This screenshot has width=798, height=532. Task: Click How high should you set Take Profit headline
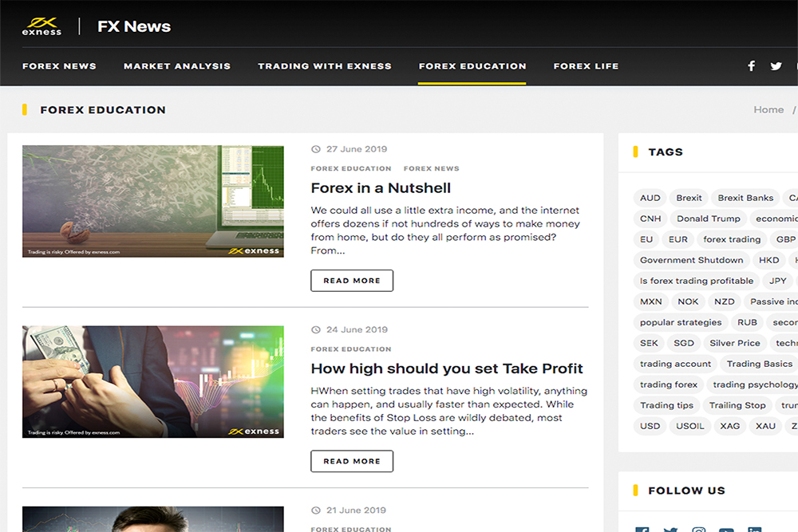447,368
